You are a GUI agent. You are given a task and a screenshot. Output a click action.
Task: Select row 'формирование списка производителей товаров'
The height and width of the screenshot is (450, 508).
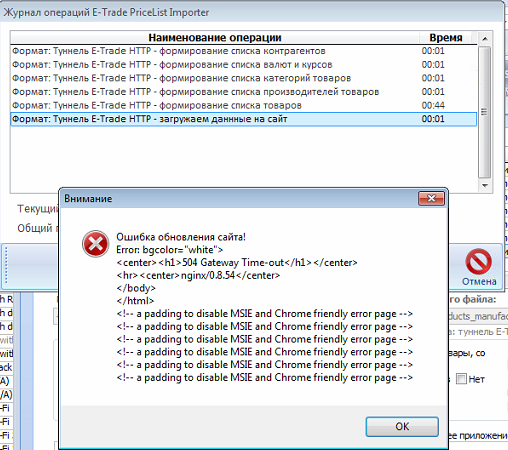click(244, 92)
